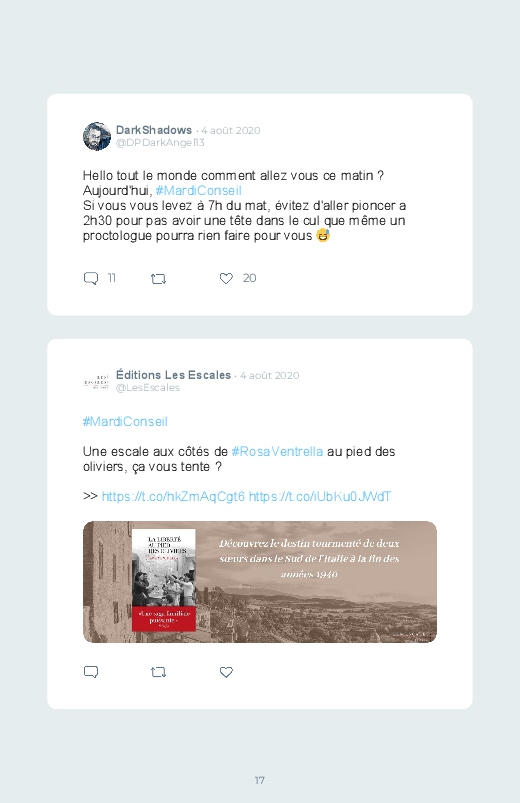The image size is (520, 803).
Task: Click the book cover in the banner
Action: tap(164, 580)
